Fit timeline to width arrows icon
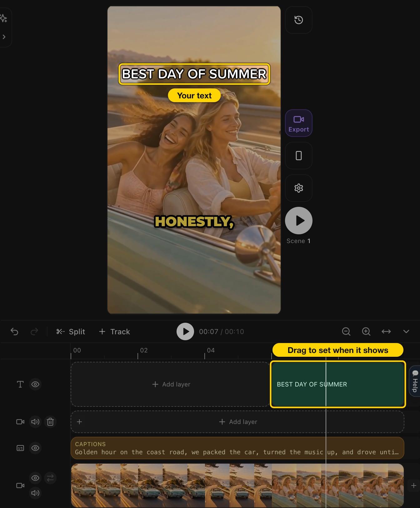420x508 pixels. (386, 331)
